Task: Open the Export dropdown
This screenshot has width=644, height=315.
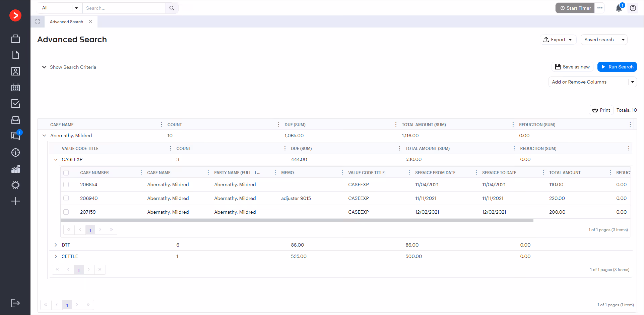Action: point(558,40)
